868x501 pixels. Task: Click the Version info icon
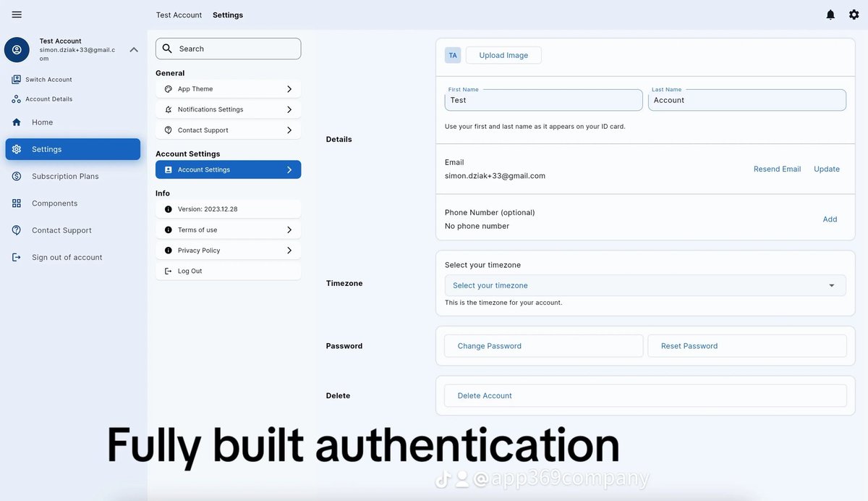point(169,209)
